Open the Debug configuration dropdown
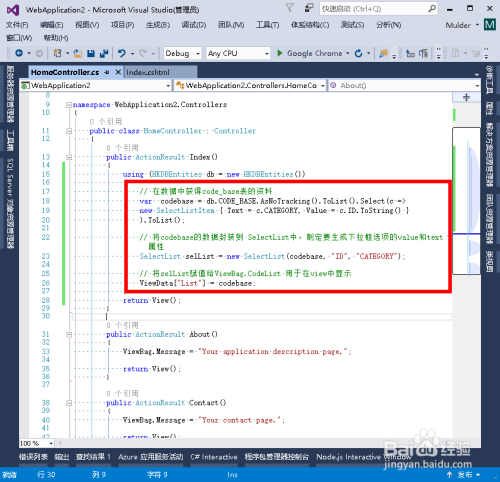Viewport: 500px width, 482px height. pyautogui.click(x=182, y=53)
